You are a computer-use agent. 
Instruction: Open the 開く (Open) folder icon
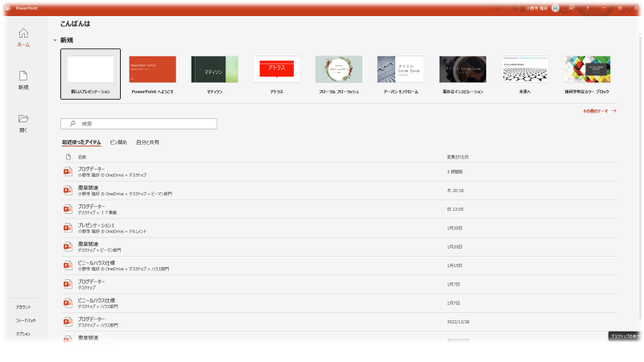(23, 118)
